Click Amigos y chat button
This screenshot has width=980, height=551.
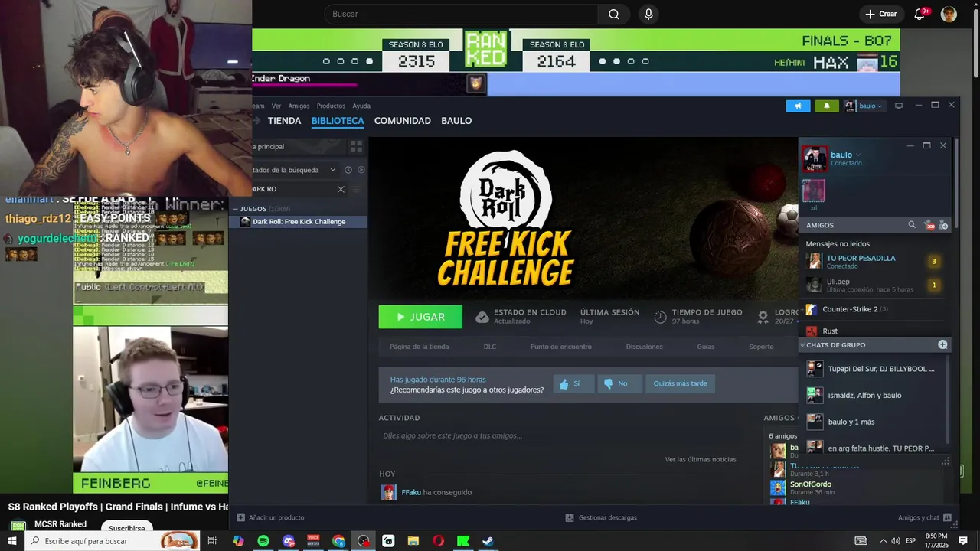click(x=925, y=517)
